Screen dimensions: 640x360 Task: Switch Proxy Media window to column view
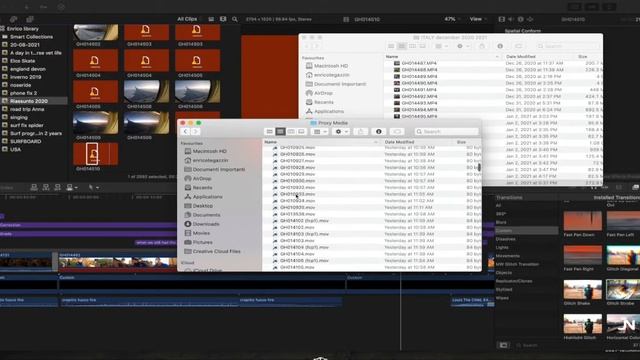[x=291, y=131]
